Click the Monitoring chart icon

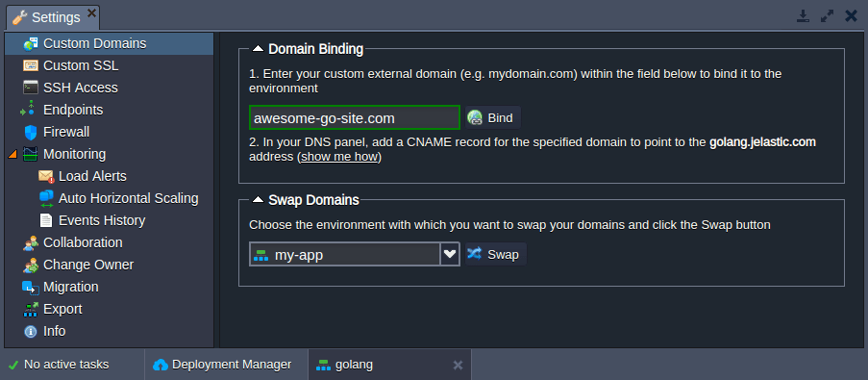point(31,154)
